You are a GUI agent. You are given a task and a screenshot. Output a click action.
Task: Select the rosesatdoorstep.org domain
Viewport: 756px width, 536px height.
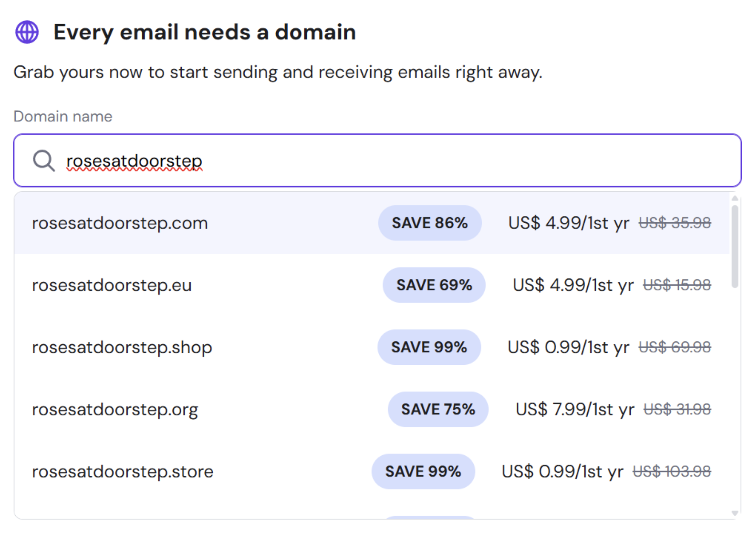click(x=115, y=410)
